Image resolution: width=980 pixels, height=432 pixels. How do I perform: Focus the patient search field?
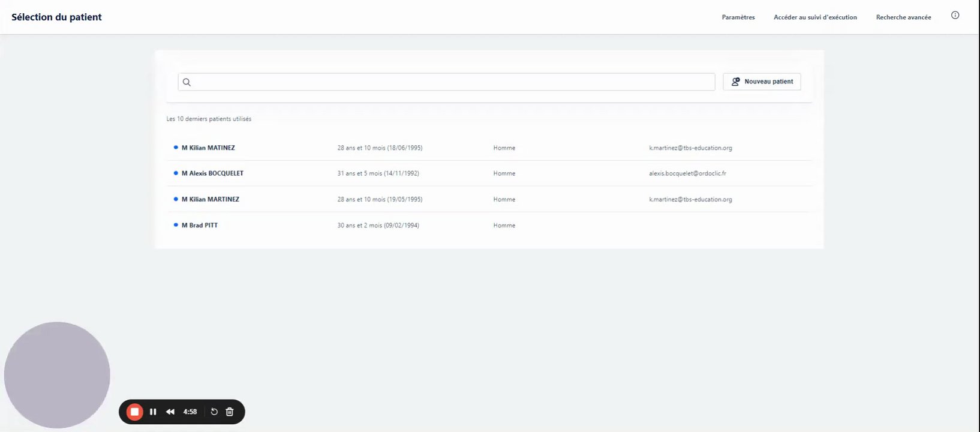(446, 82)
